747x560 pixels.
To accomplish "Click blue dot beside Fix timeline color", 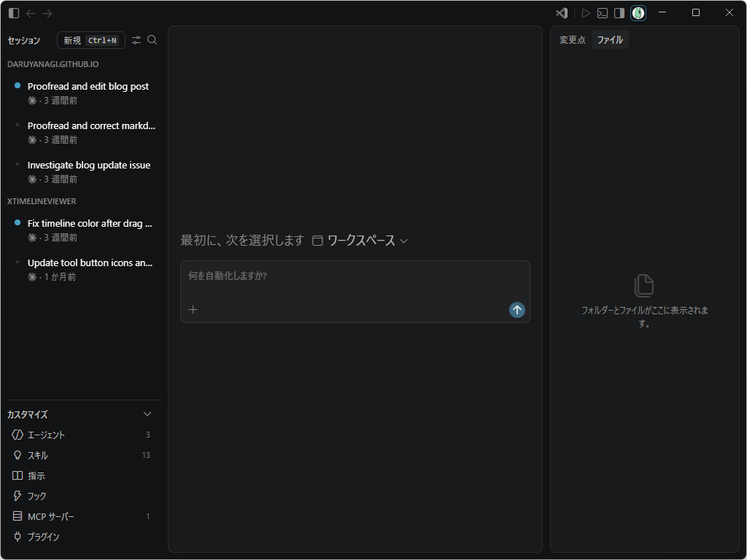I will pyautogui.click(x=18, y=222).
